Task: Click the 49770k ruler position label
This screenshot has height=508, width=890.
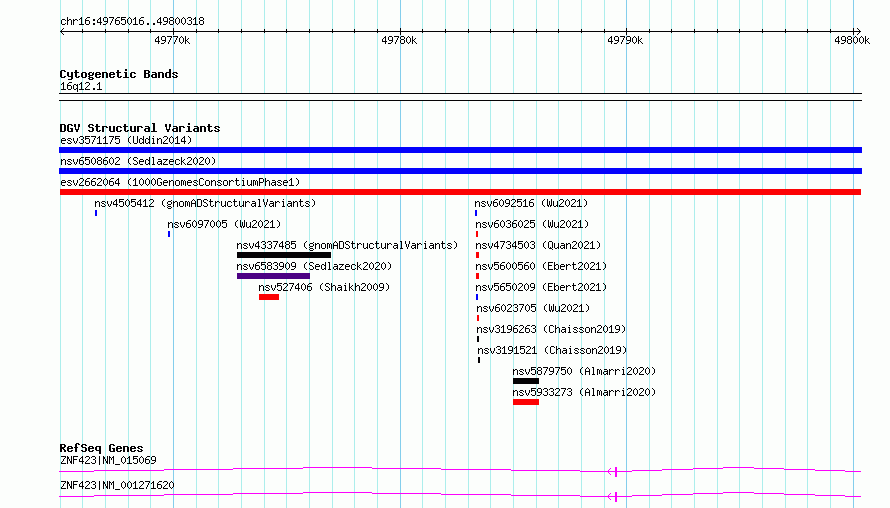Action: pos(172,40)
